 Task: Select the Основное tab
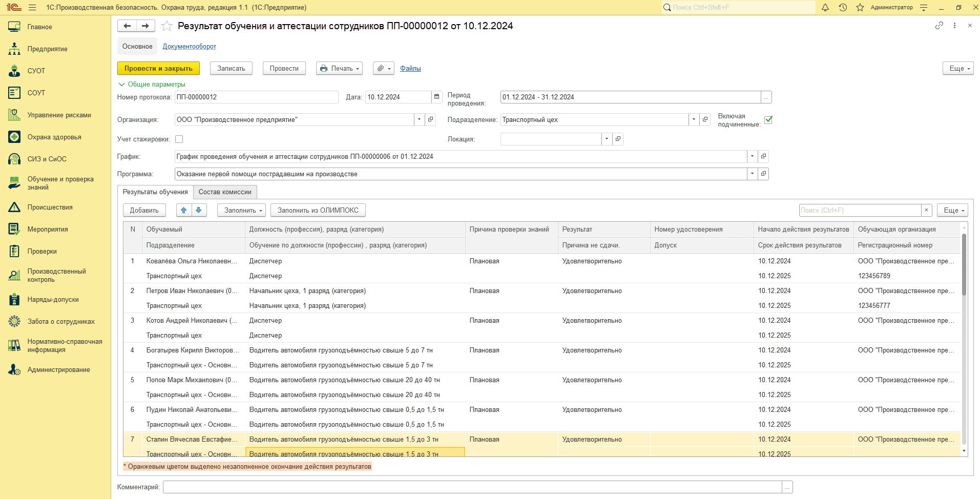(137, 46)
